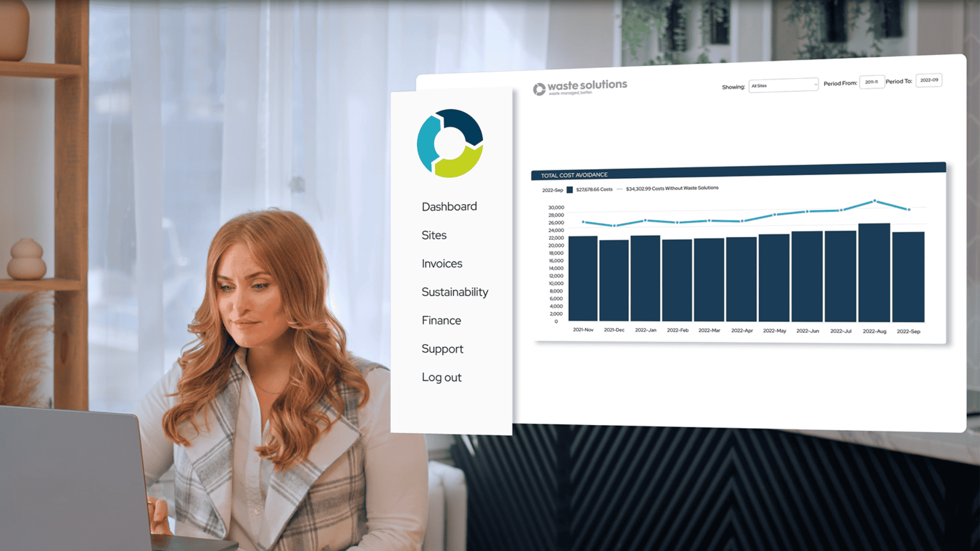This screenshot has height=551, width=980.
Task: Click the Support menu entry
Action: [442, 349]
